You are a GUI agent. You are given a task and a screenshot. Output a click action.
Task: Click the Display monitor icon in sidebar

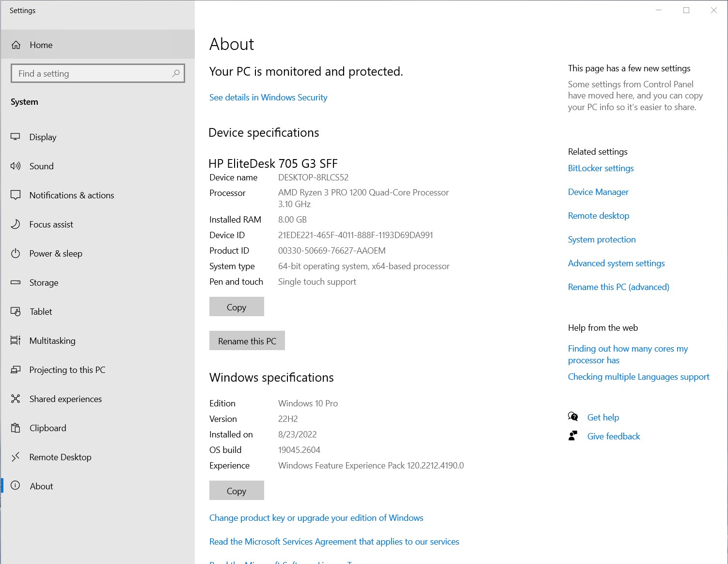[16, 137]
